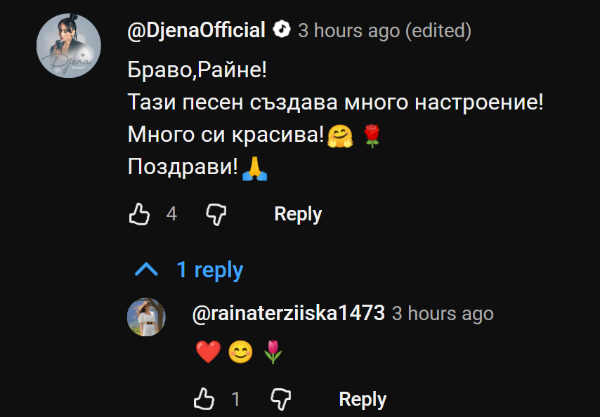This screenshot has height=417, width=600.
Task: Dislike the reply from @rainaterziiska1473
Action: point(280,399)
